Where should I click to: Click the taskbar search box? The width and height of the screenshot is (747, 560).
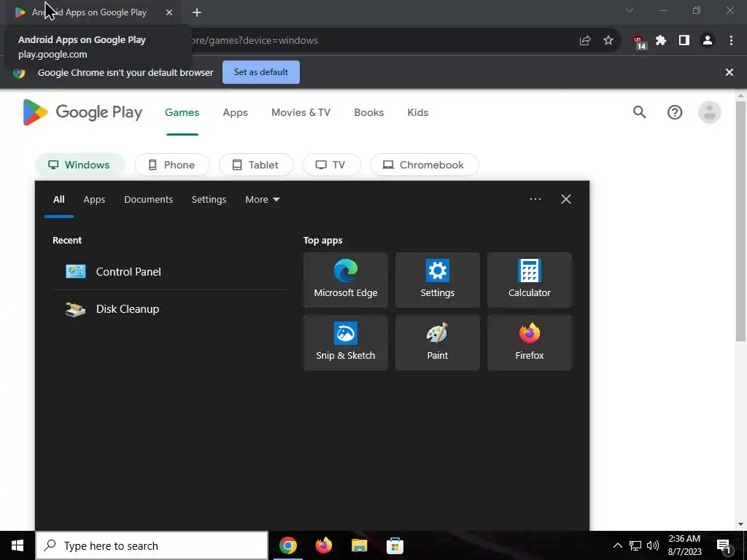coord(152,545)
